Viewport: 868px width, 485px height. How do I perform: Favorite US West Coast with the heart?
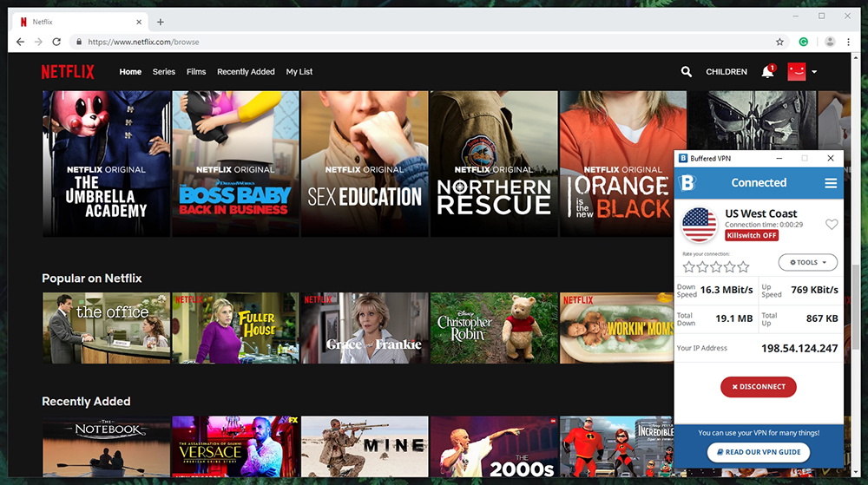[832, 225]
